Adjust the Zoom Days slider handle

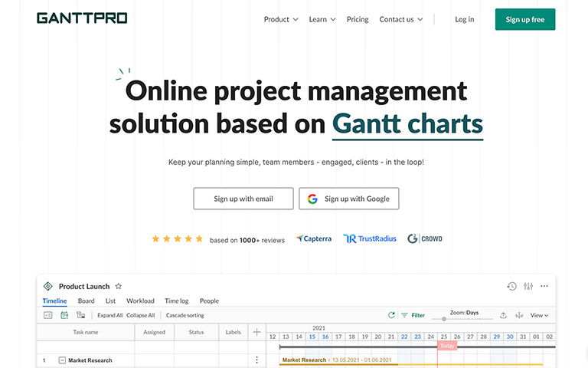[444, 319]
